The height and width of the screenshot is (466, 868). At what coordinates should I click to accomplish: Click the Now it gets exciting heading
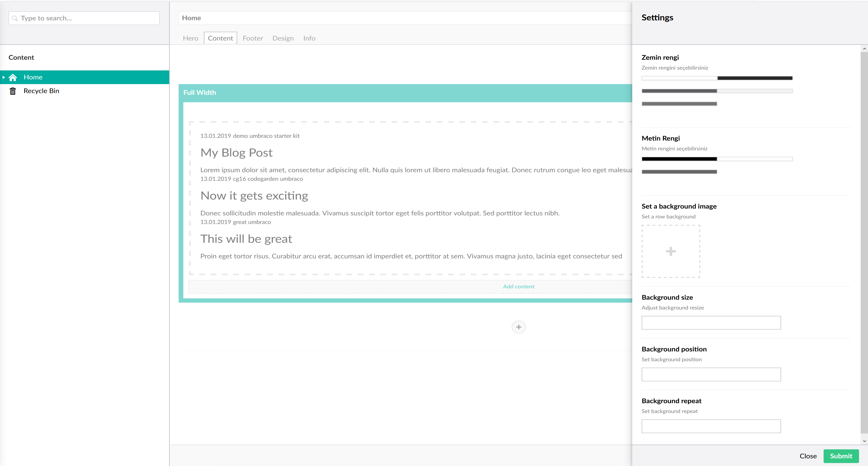(254, 196)
